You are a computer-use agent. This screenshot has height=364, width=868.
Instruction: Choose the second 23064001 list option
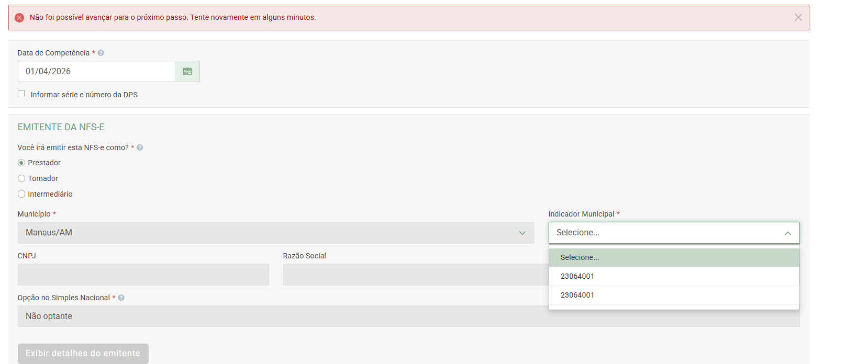coord(673,295)
